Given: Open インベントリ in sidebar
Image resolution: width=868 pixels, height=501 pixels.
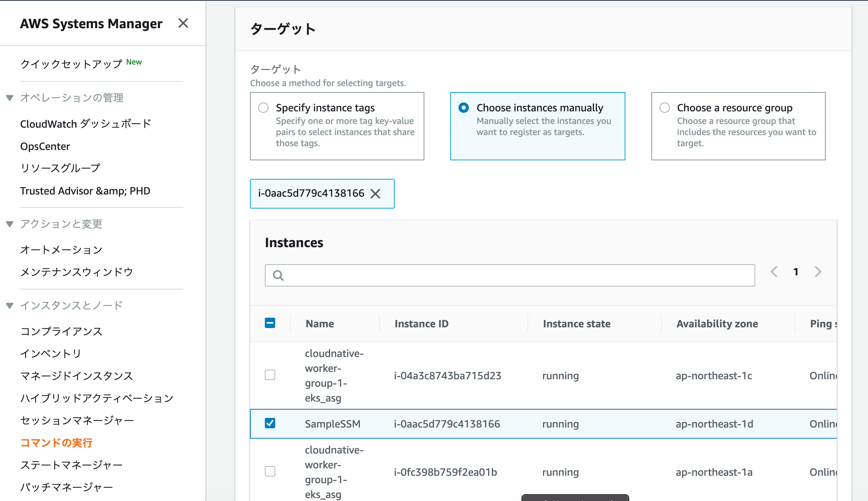Looking at the screenshot, I should (51, 354).
